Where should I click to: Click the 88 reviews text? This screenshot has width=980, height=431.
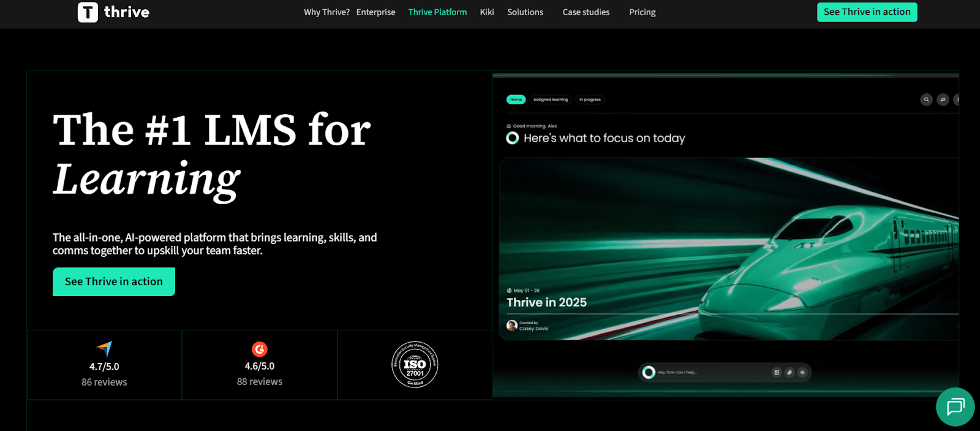[260, 381]
